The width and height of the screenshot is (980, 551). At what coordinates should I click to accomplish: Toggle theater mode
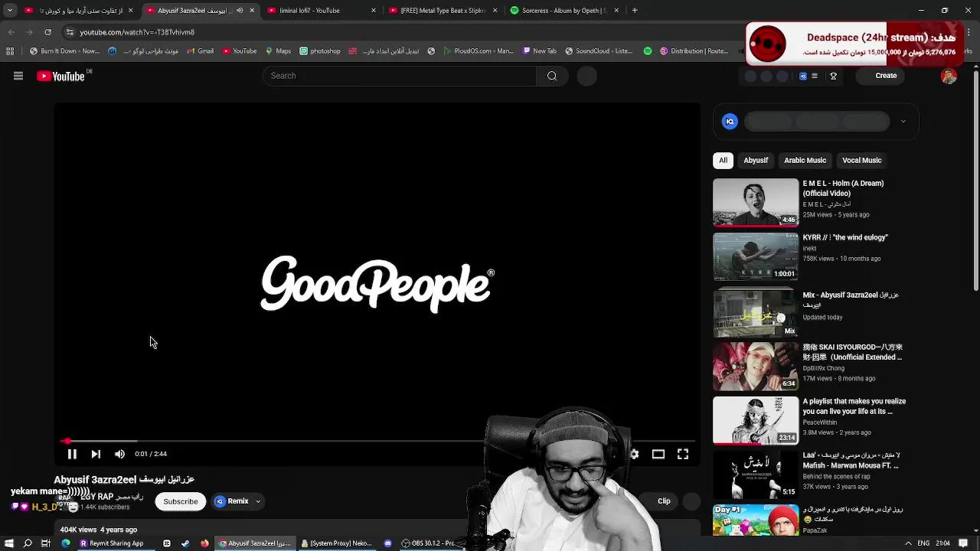(658, 454)
